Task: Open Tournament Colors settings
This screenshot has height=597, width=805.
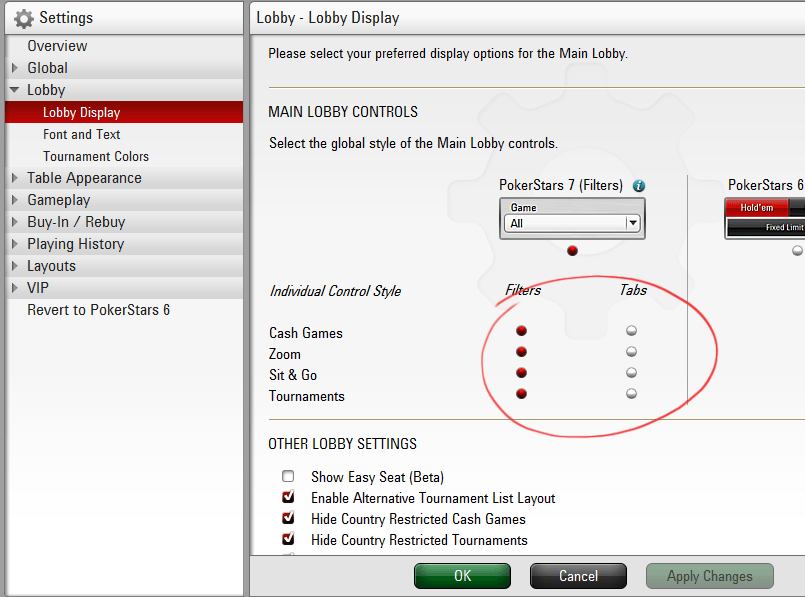Action: pos(96,156)
